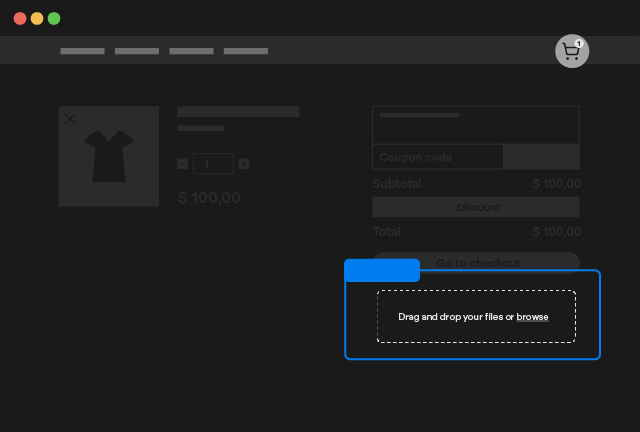Open the second navigation menu item

137,51
